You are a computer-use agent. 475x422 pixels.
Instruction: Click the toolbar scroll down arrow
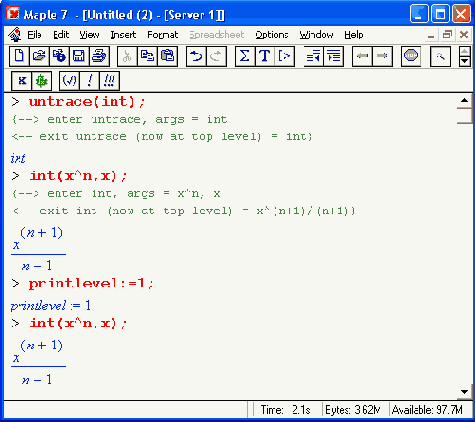point(464,62)
